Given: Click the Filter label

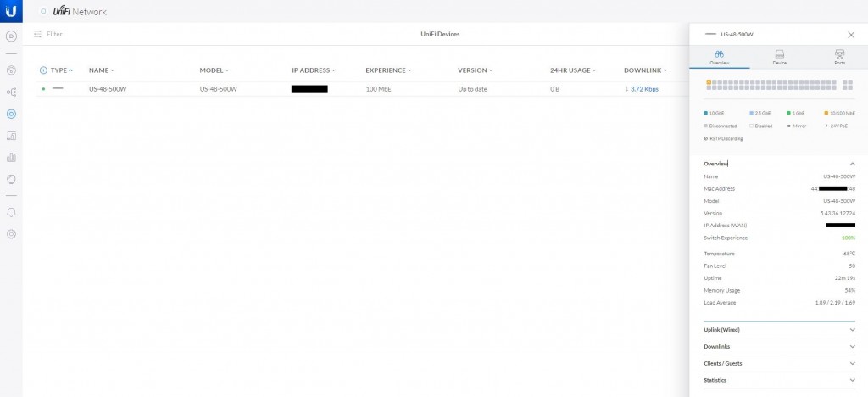Looking at the screenshot, I should pyautogui.click(x=54, y=34).
